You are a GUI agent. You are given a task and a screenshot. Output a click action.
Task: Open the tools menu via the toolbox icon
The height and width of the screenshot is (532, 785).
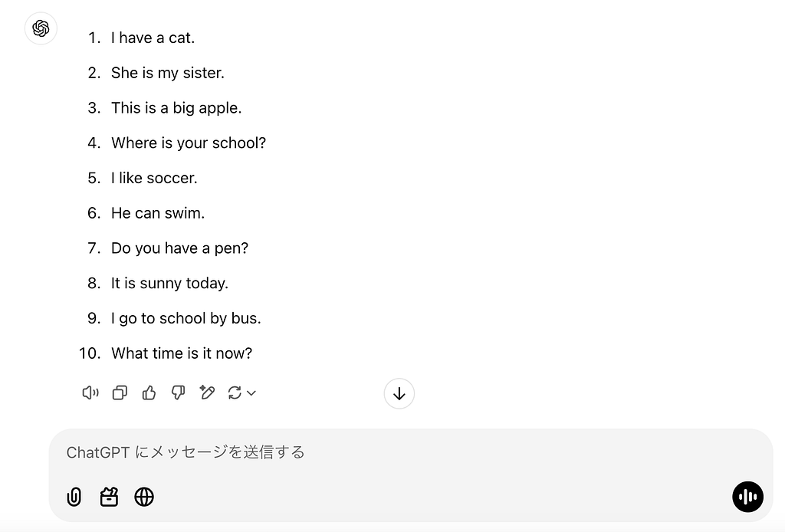[x=109, y=497]
